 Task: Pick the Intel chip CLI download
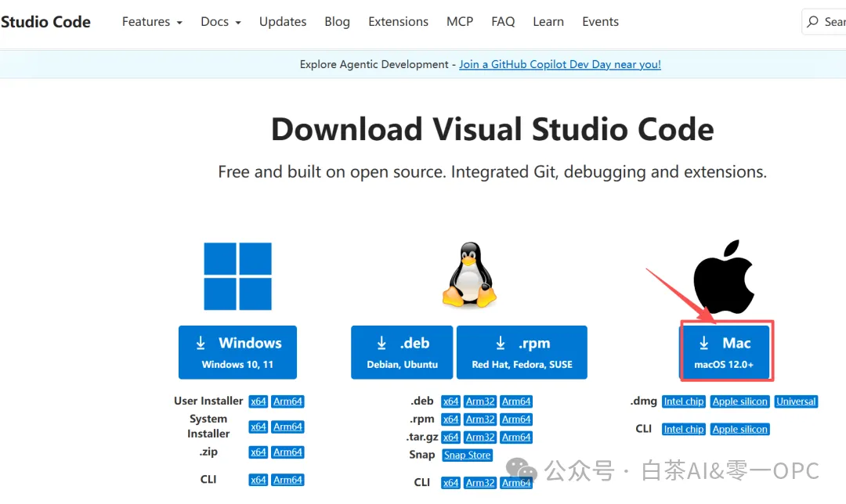pos(684,429)
